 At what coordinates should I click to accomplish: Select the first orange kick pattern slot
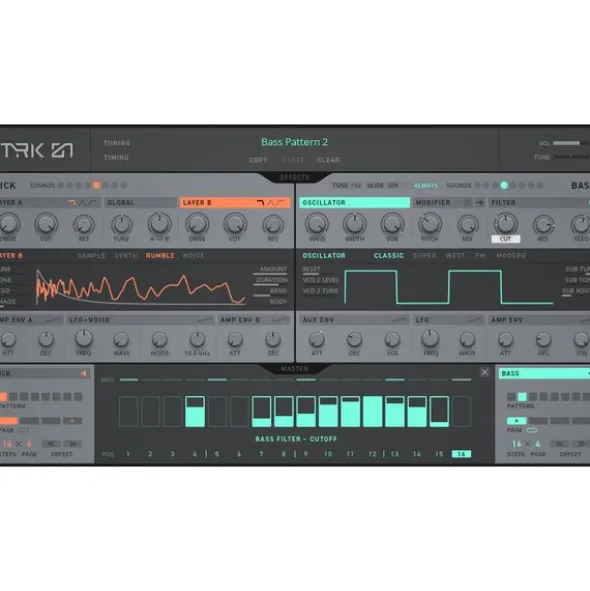3,397
